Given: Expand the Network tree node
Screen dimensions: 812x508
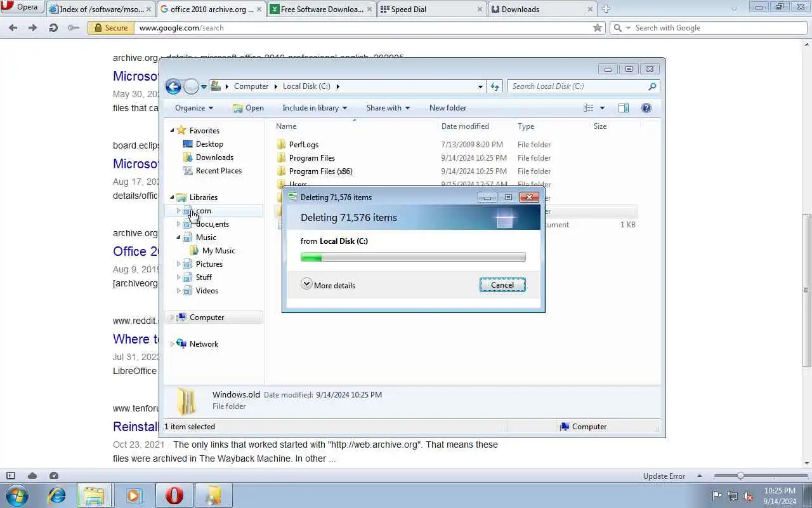Looking at the screenshot, I should [x=172, y=344].
